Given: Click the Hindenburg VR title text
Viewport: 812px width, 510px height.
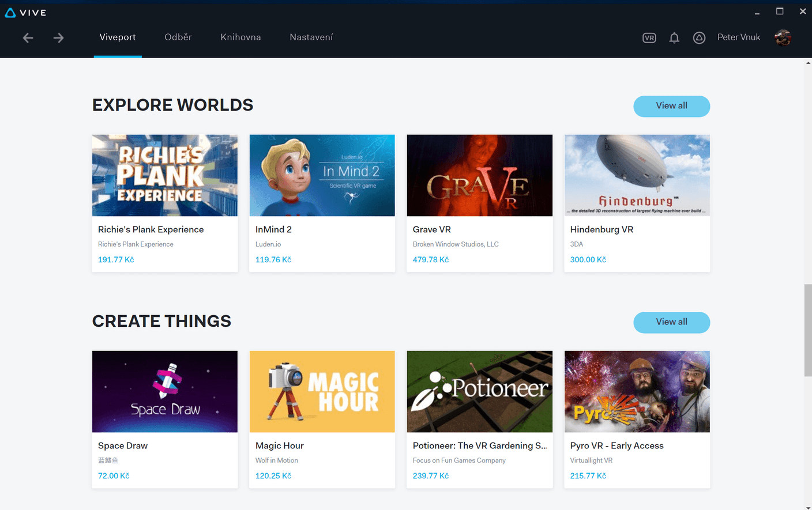Looking at the screenshot, I should pyautogui.click(x=602, y=229).
